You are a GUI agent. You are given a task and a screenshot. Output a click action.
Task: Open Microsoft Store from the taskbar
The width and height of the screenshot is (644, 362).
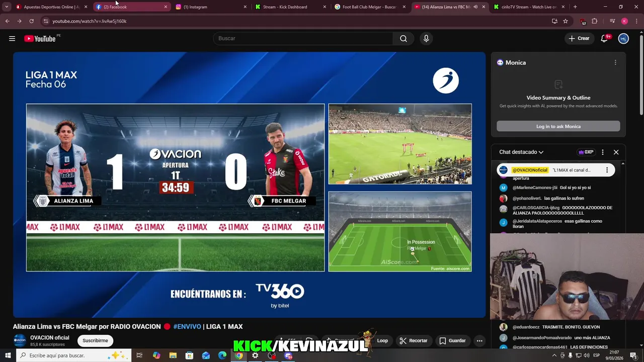189,355
